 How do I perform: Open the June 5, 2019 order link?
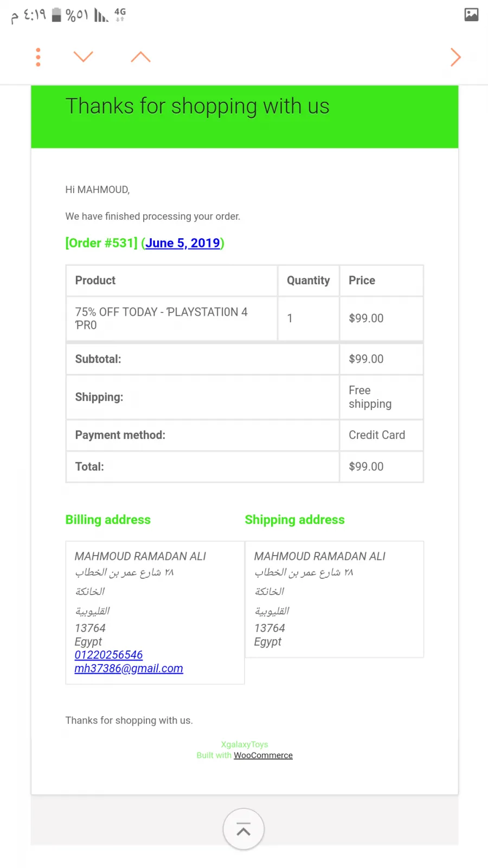point(183,243)
